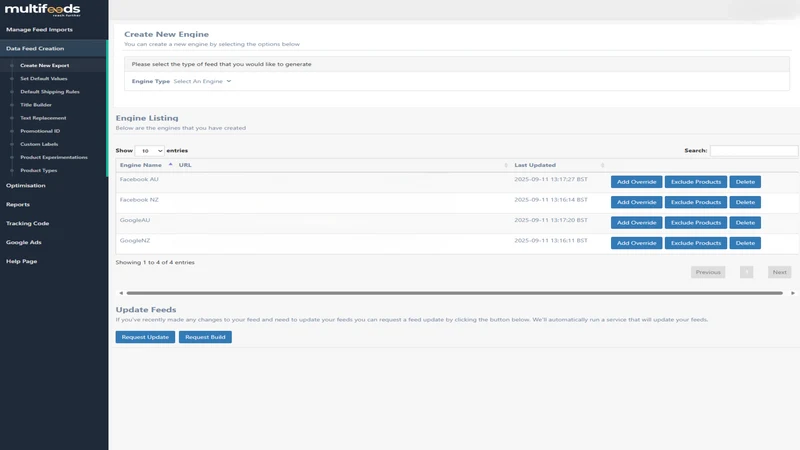Screen dimensions: 800x450
Task: Click the Engine Name column header
Action: pos(141,165)
